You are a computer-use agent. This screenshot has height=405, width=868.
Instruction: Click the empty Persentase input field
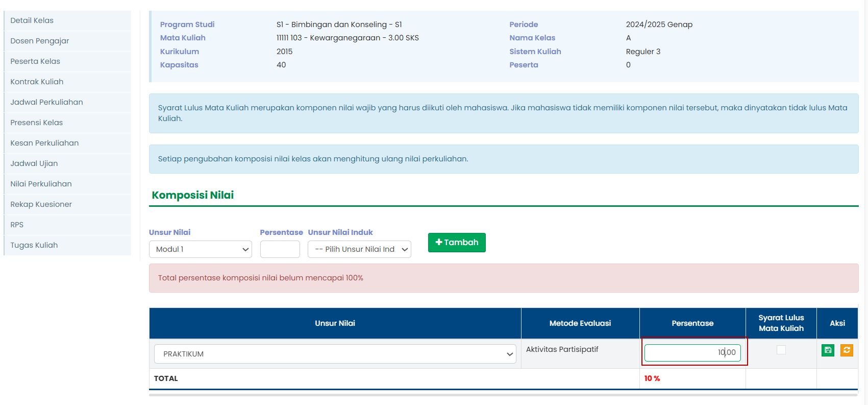point(280,249)
